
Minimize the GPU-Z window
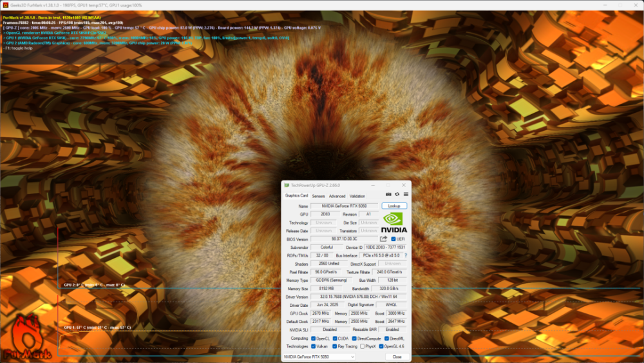click(x=373, y=186)
